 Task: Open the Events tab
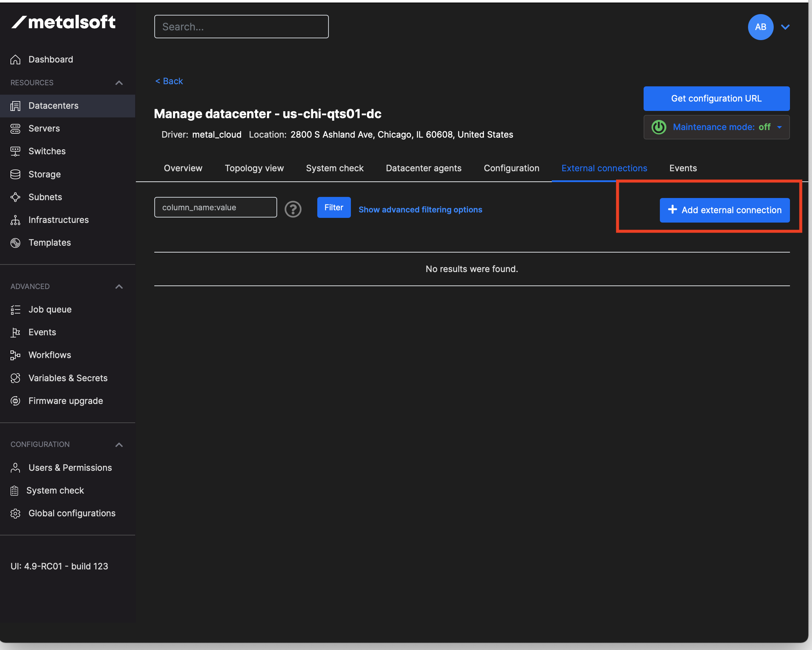[x=683, y=168]
